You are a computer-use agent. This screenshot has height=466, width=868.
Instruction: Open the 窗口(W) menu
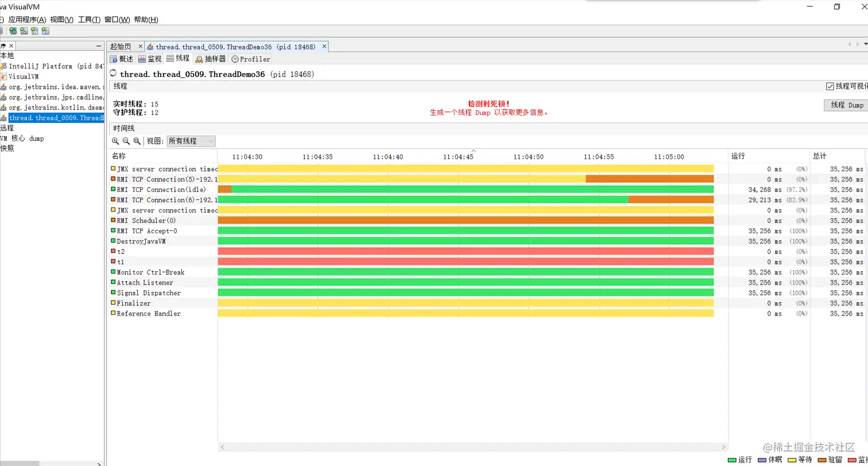pyautogui.click(x=118, y=20)
